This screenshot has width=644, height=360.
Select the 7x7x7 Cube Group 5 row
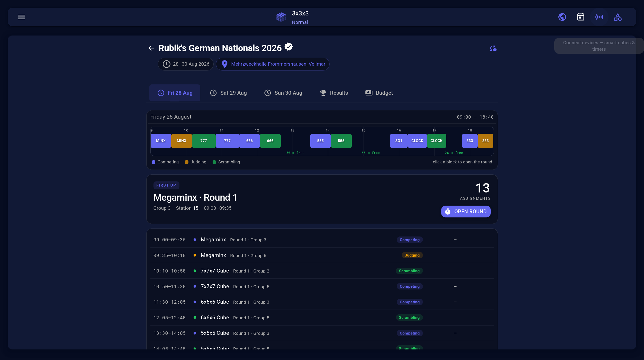point(322,286)
